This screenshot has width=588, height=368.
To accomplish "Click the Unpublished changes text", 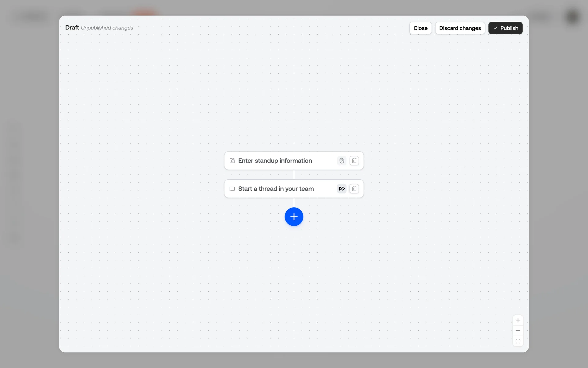I will coord(107,28).
